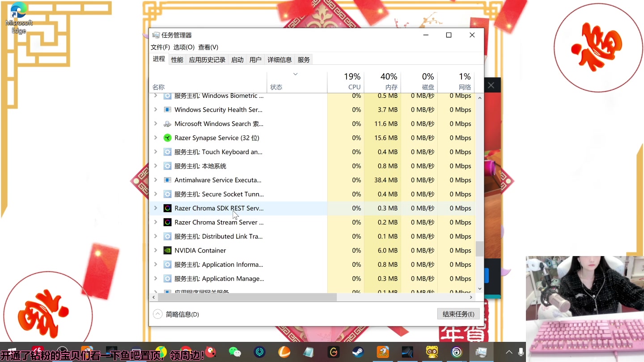
Task: Expand the Razer Chroma Stream Server process entry
Action: tap(155, 222)
